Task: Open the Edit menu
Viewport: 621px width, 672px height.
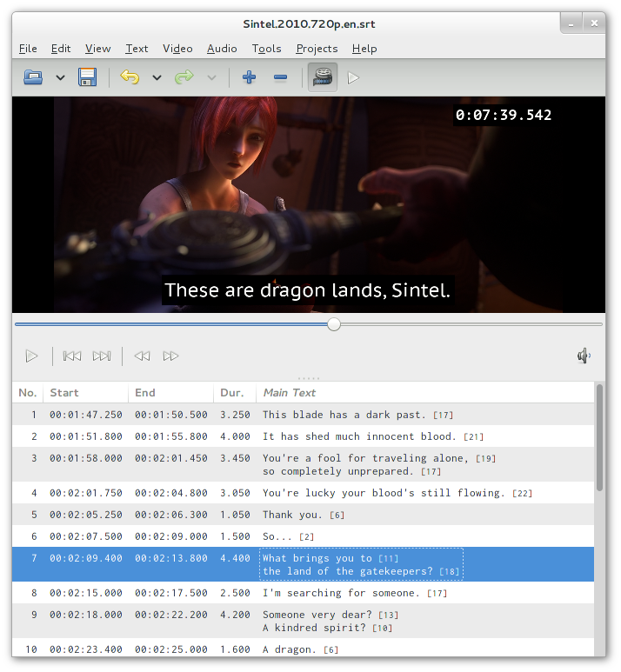Action: [x=61, y=49]
